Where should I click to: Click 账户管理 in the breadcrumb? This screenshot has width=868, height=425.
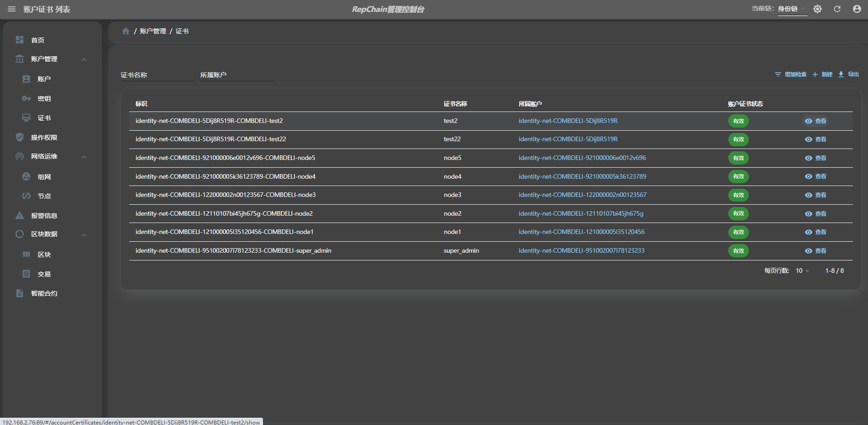click(x=153, y=31)
